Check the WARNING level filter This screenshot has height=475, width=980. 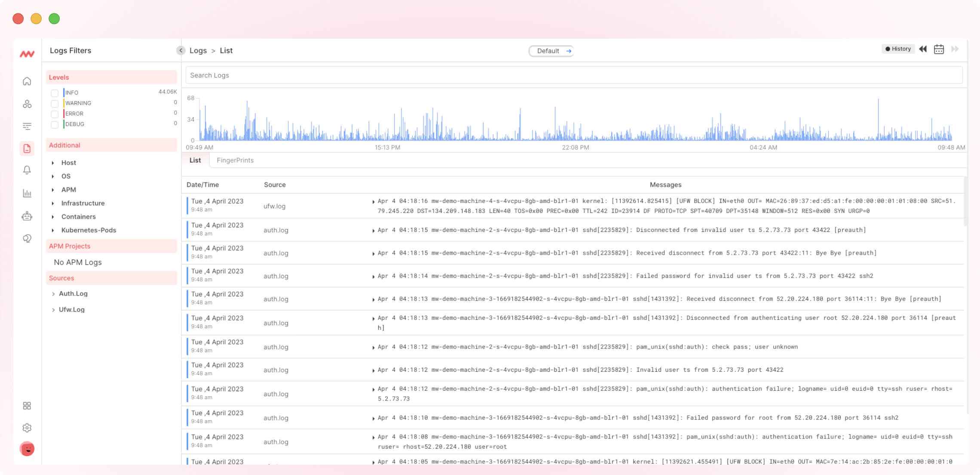point(55,103)
